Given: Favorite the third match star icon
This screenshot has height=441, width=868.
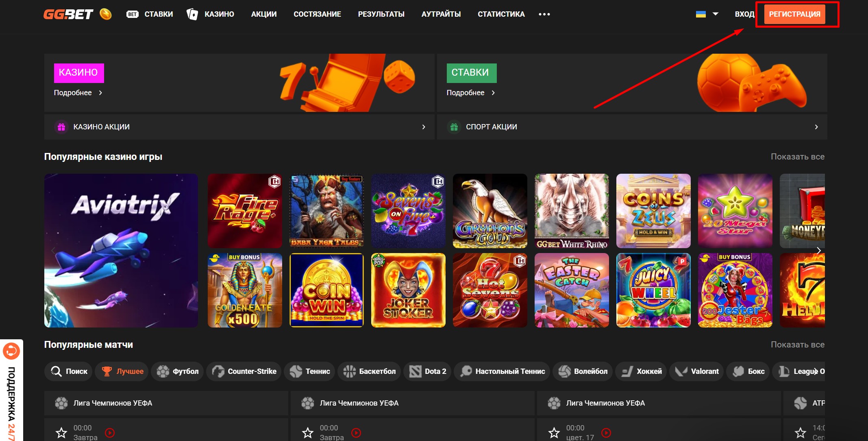Looking at the screenshot, I should click(x=554, y=432).
